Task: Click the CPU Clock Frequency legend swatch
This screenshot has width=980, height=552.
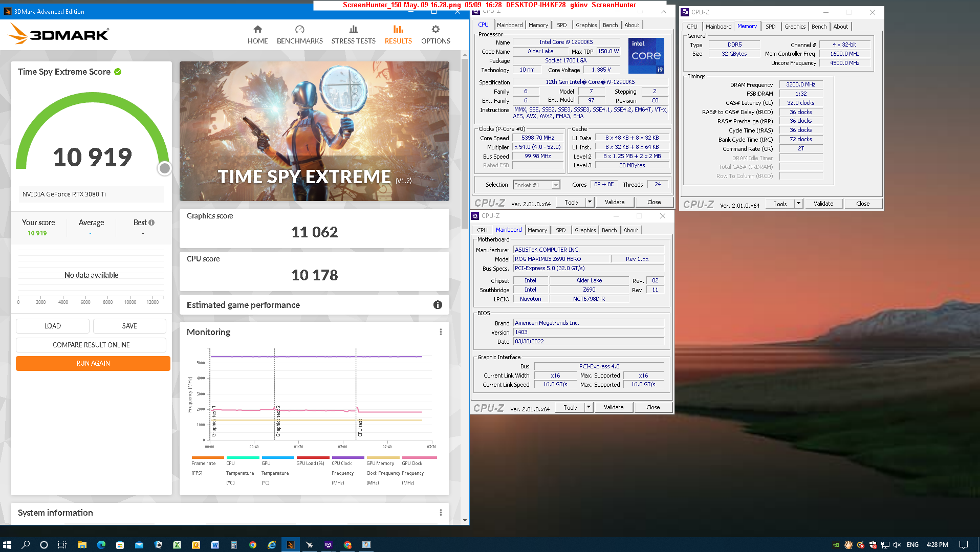Action: 348,457
